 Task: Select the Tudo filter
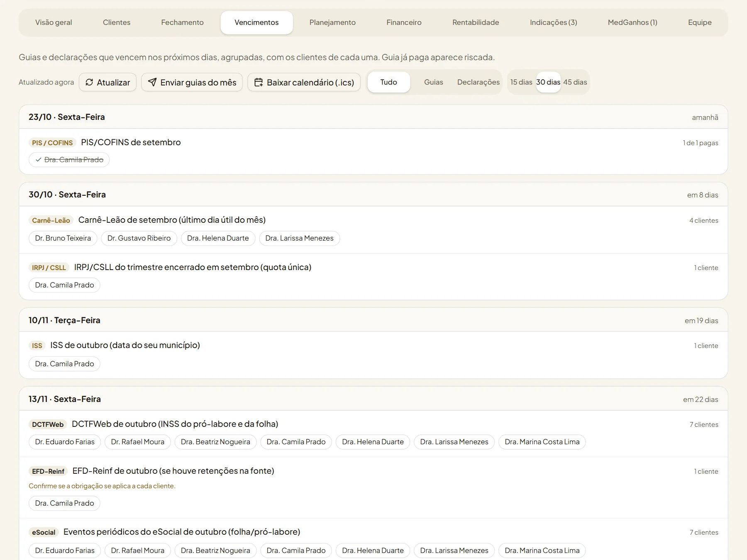pos(389,82)
